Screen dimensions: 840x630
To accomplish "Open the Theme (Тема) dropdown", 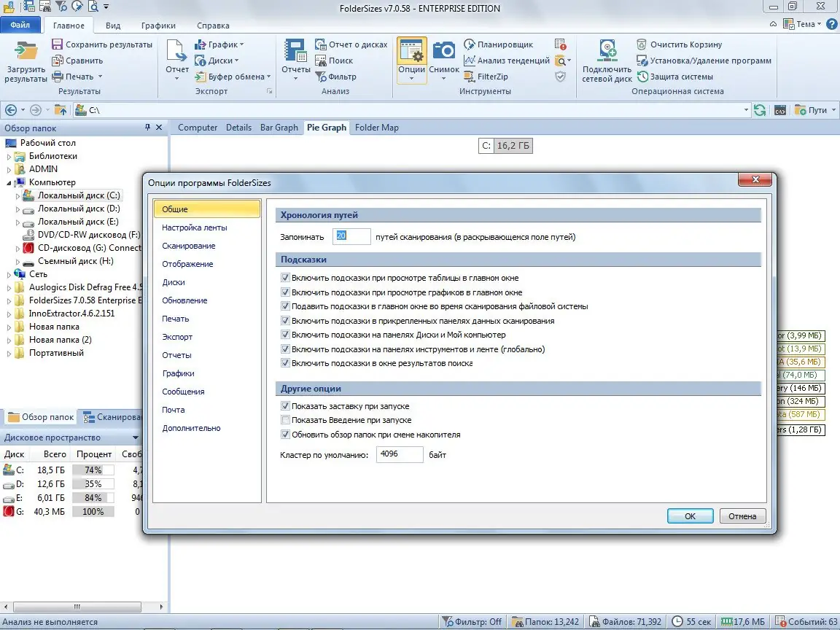I will pos(802,24).
